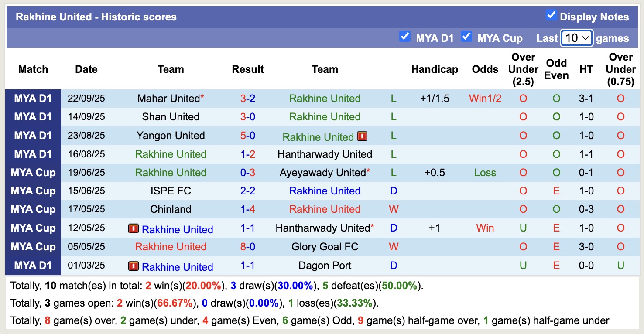Uncheck the MYA Cup filter checkbox
The image size is (644, 334).
466,37
